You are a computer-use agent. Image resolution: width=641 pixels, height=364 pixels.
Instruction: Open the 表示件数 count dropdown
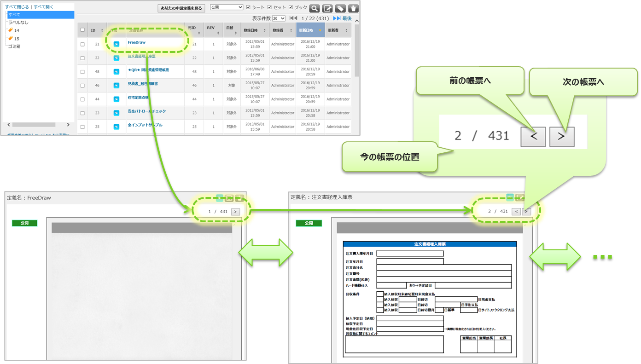[279, 18]
